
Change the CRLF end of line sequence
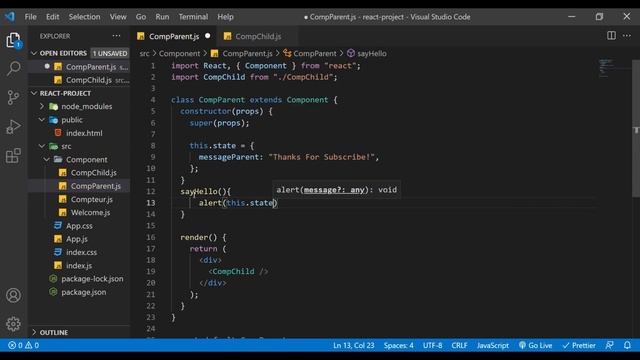click(459, 345)
